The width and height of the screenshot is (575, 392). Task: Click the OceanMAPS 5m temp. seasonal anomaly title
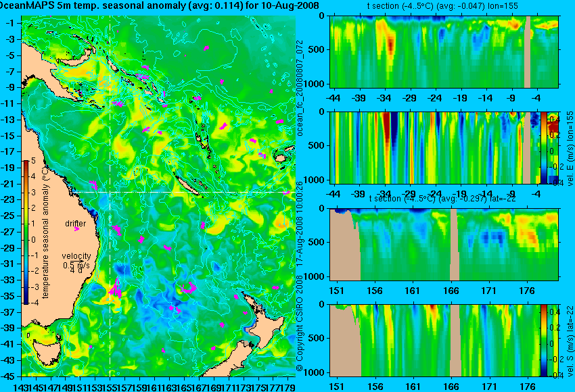[x=160, y=6]
